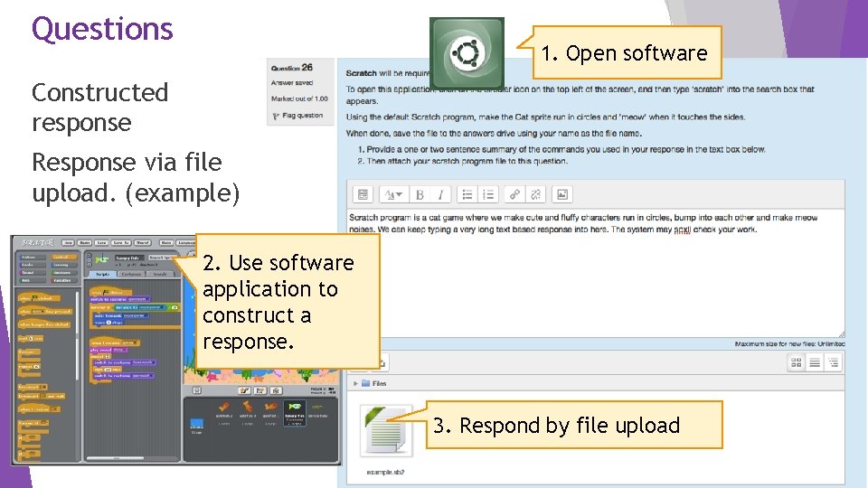The image size is (868, 488).
Task: Open the Costumes tab in Scratch
Action: 132,274
